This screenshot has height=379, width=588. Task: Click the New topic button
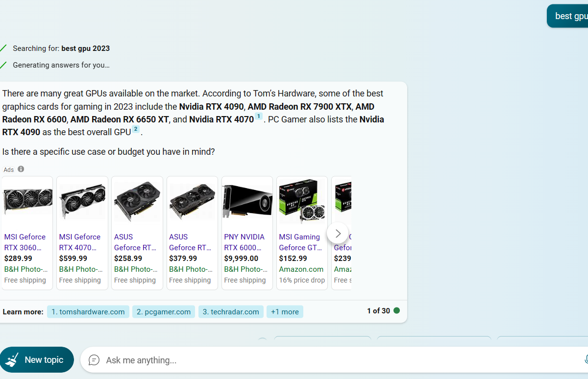(x=37, y=360)
